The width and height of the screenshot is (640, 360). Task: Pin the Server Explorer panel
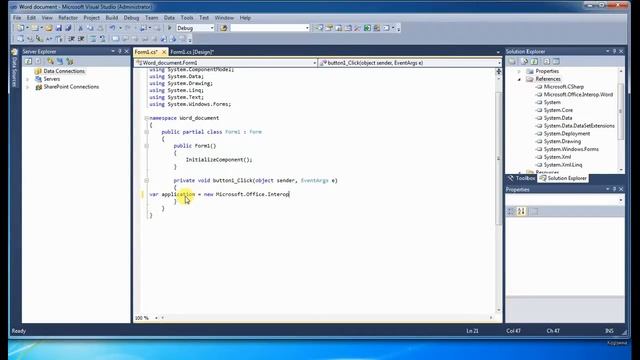pyautogui.click(x=120, y=51)
